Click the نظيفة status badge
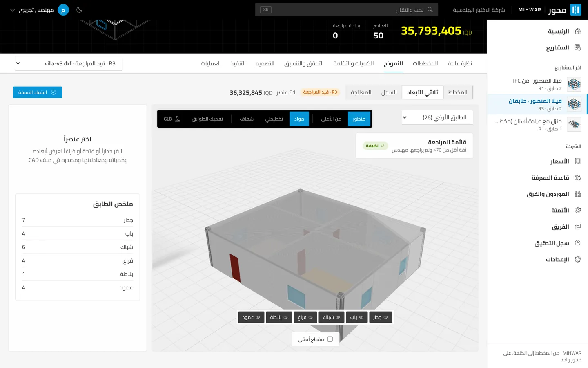Image resolution: width=588 pixels, height=368 pixels. (375, 146)
